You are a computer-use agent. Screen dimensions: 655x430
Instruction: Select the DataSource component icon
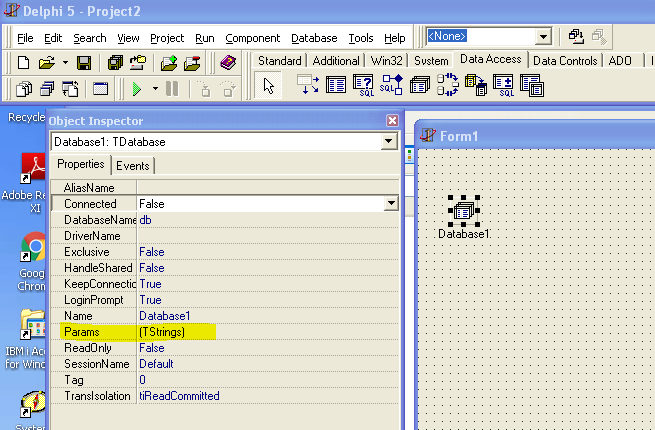(308, 84)
